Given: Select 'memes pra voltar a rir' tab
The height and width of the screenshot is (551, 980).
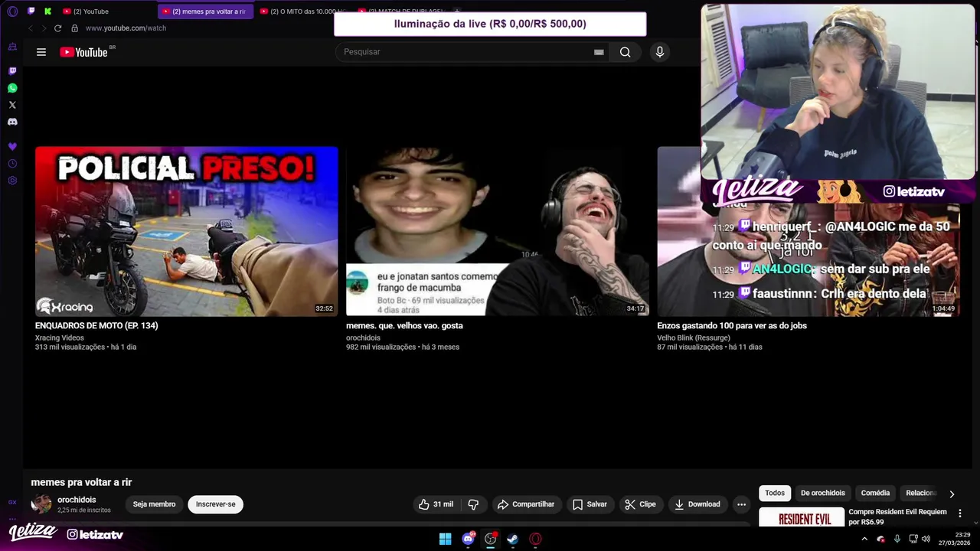Looking at the screenshot, I should pyautogui.click(x=204, y=11).
